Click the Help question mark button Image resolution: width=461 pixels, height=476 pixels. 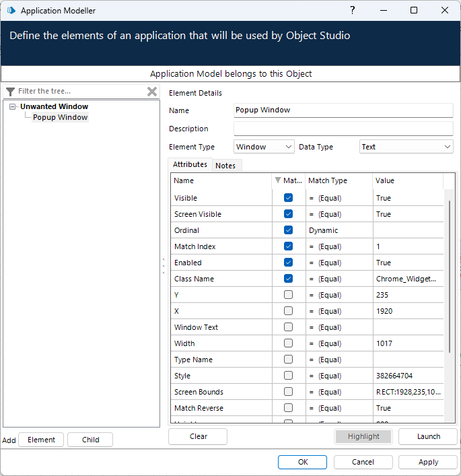coord(353,11)
